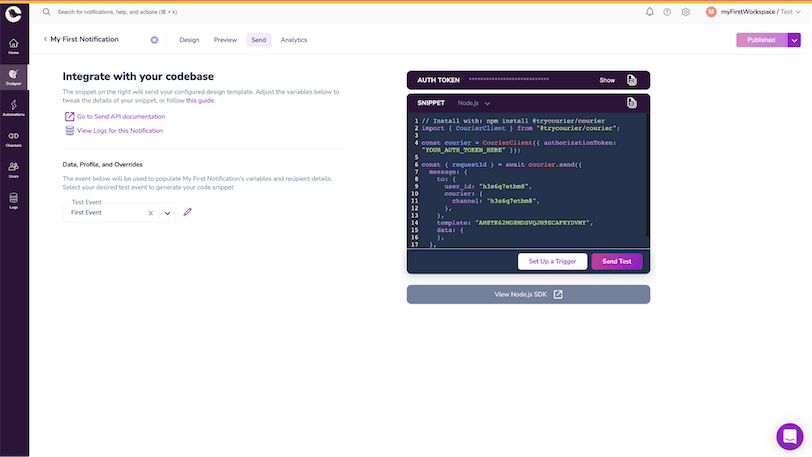The width and height of the screenshot is (812, 457).
Task: Follow the 'this guide' link
Action: tap(200, 101)
